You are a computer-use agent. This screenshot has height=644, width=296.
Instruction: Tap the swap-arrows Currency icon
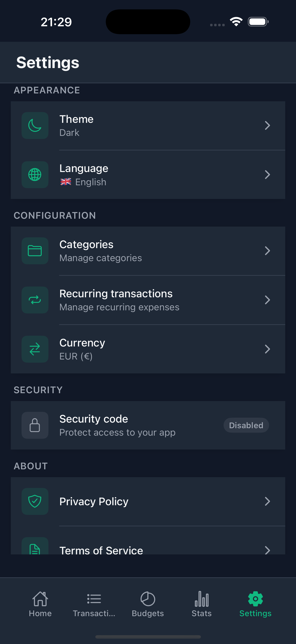coord(35,349)
